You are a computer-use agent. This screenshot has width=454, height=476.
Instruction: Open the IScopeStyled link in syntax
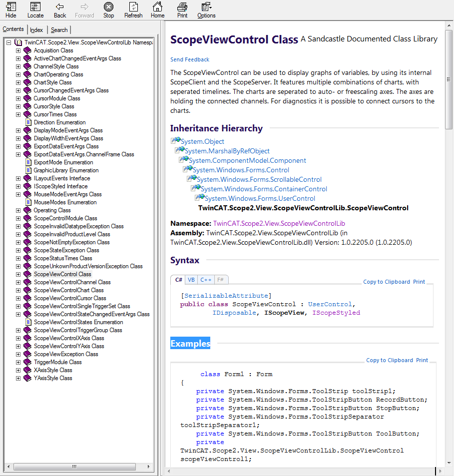[336, 313]
